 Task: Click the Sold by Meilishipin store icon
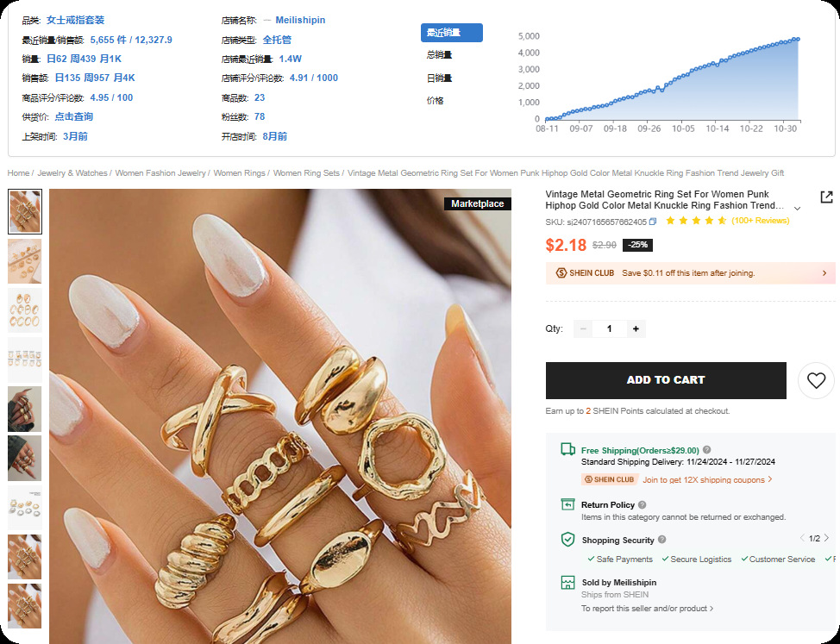[x=567, y=583]
